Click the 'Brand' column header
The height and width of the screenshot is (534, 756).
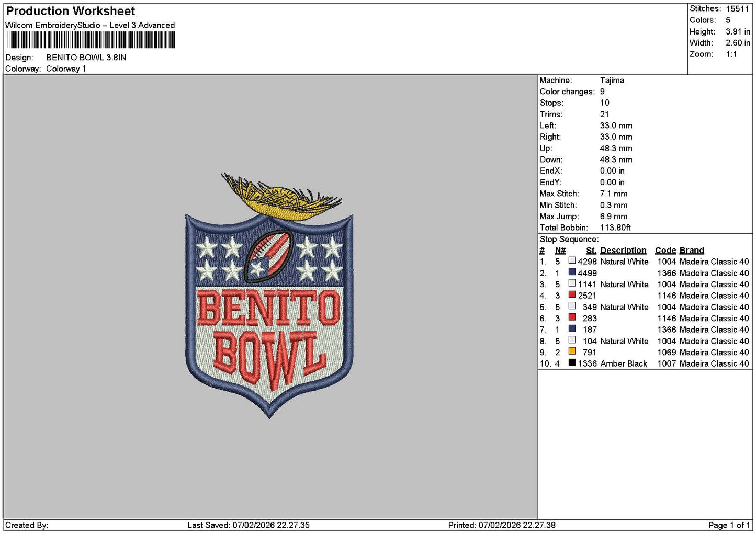pyautogui.click(x=692, y=251)
